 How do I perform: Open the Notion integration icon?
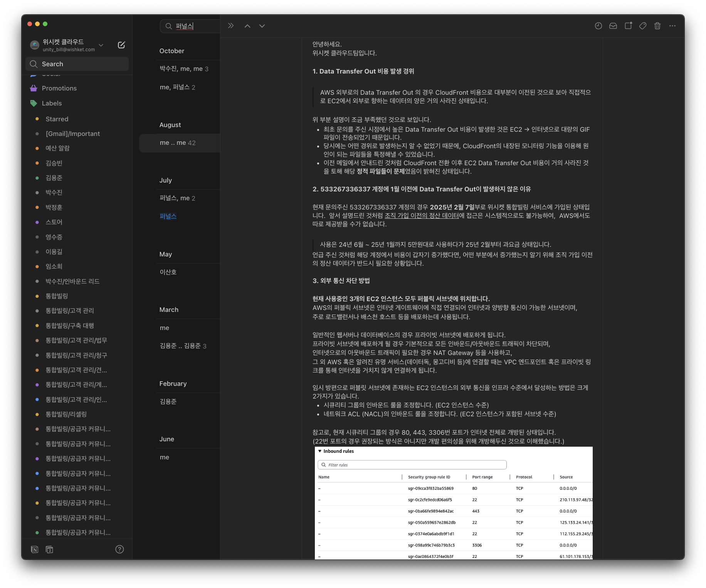click(35, 549)
